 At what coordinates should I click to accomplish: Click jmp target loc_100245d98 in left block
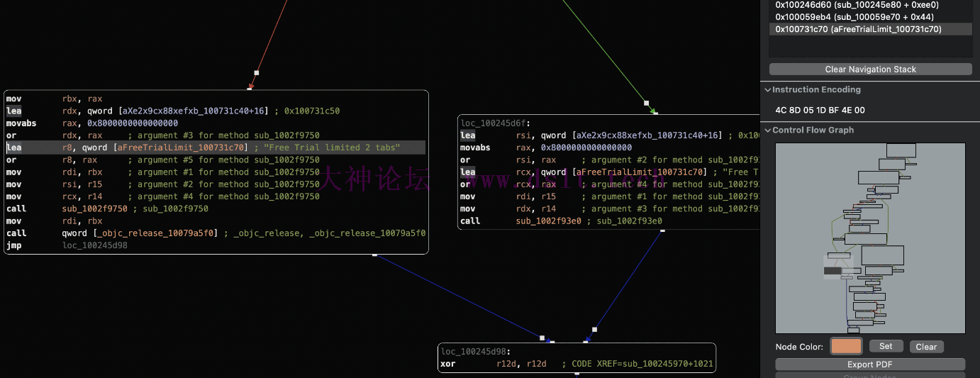click(95, 245)
